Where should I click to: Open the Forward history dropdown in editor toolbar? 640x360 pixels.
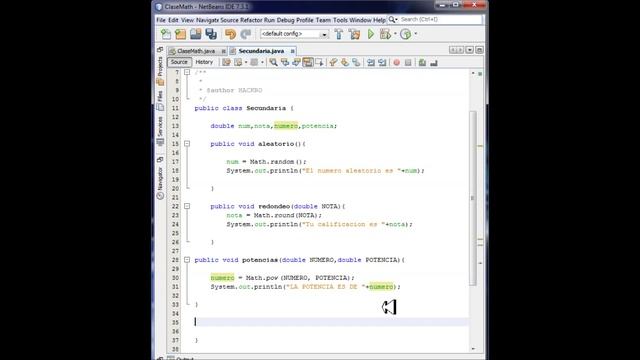tap(262, 62)
